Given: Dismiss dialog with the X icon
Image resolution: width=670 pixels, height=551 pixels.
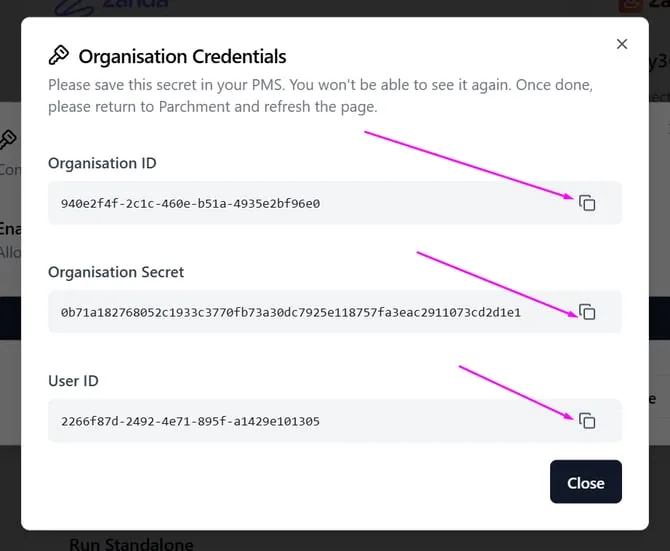Looking at the screenshot, I should tap(622, 44).
